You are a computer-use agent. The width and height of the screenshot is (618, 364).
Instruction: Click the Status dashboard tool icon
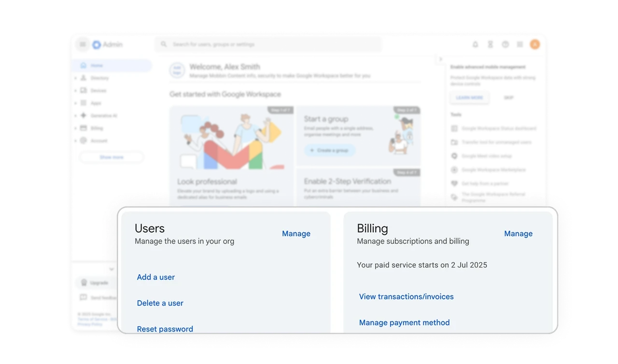point(454,128)
